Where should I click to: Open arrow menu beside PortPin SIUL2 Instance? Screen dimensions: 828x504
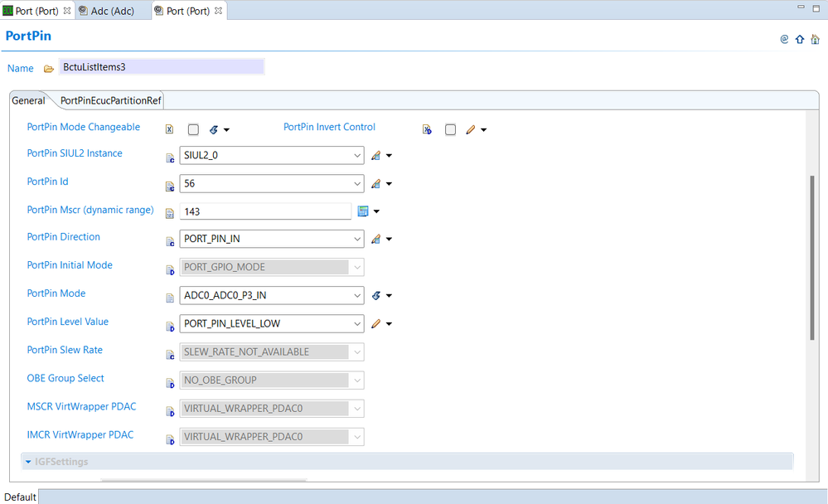tap(390, 156)
